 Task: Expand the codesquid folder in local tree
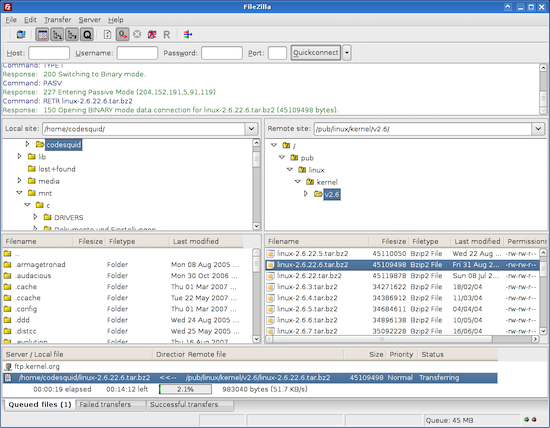coord(27,144)
